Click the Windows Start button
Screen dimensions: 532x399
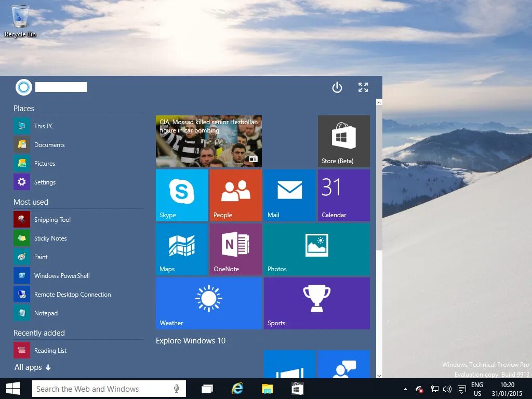pyautogui.click(x=13, y=389)
